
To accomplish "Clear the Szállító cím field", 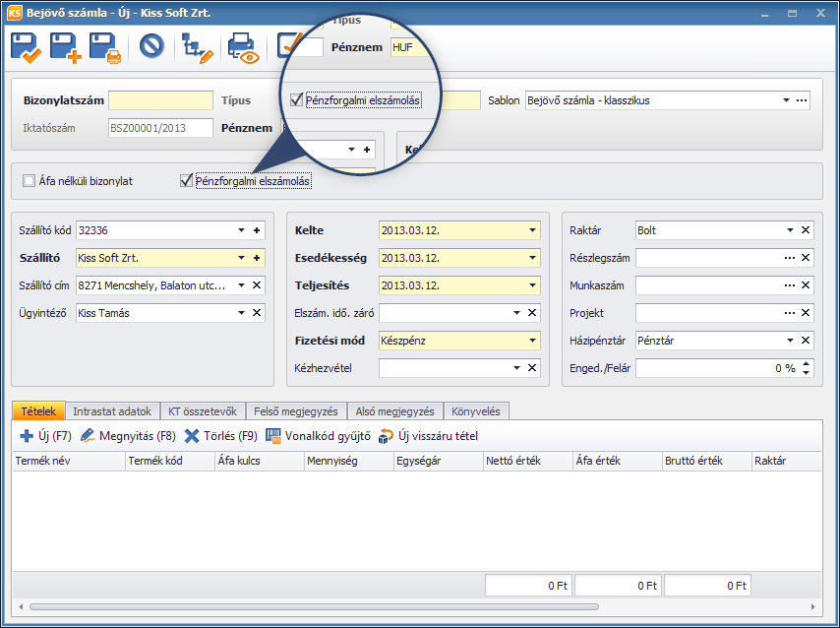I will (257, 285).
